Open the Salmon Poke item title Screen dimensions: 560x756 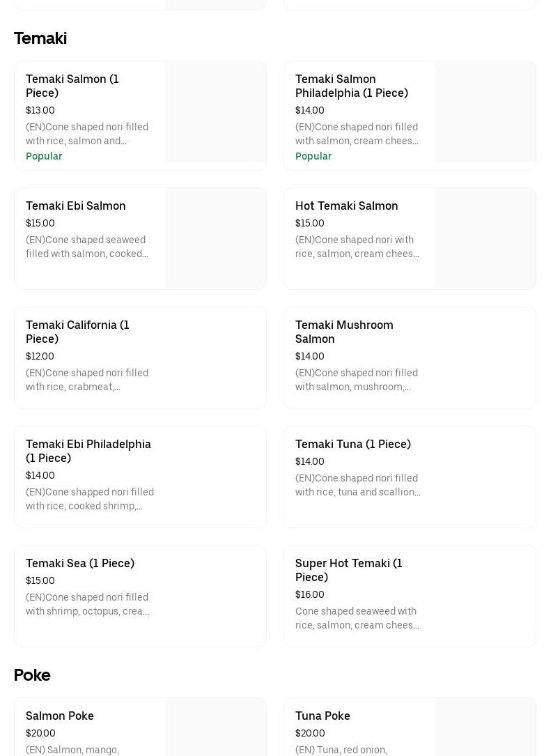pos(60,716)
